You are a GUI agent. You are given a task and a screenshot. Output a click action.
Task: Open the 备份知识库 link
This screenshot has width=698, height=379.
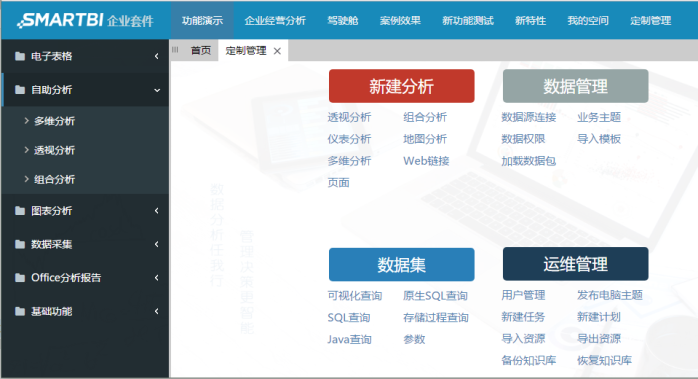529,360
